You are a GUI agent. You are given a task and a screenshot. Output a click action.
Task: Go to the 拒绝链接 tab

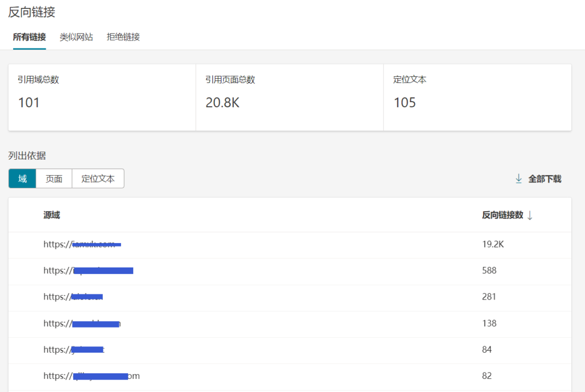click(x=123, y=37)
